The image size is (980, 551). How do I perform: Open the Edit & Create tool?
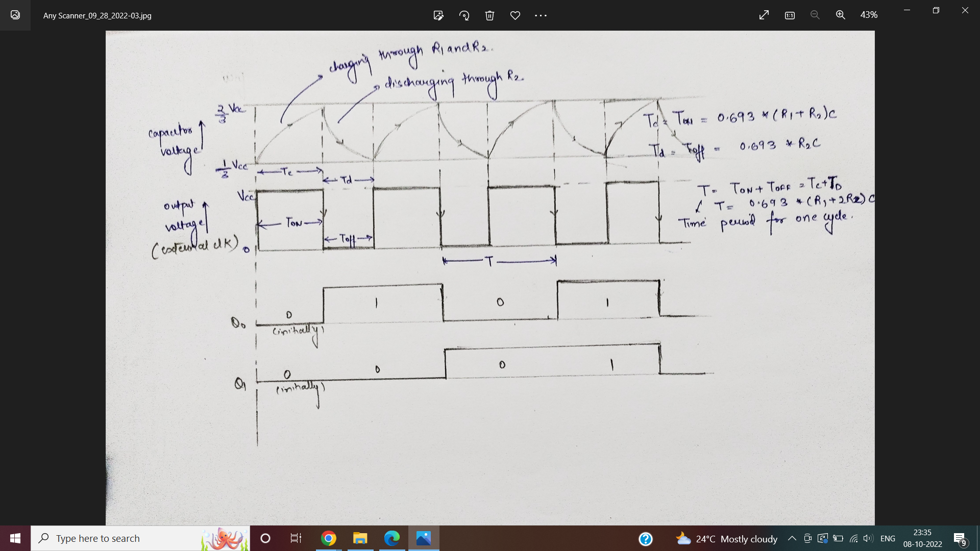[438, 15]
